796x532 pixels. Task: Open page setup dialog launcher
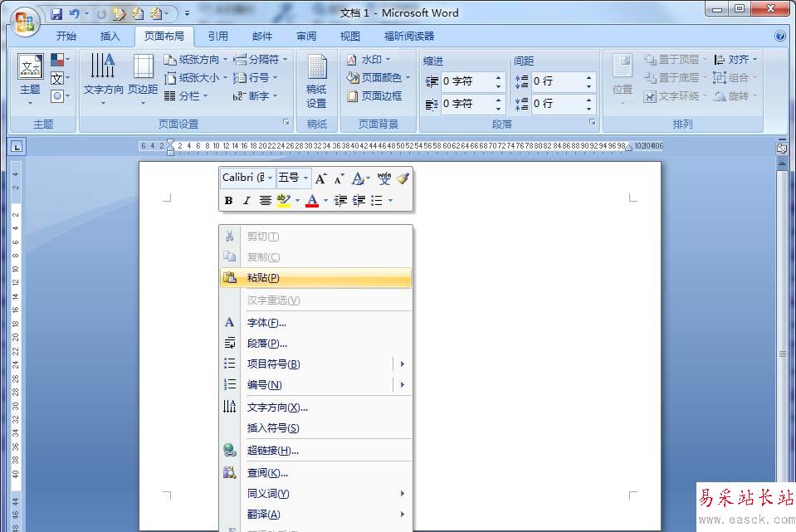[286, 122]
